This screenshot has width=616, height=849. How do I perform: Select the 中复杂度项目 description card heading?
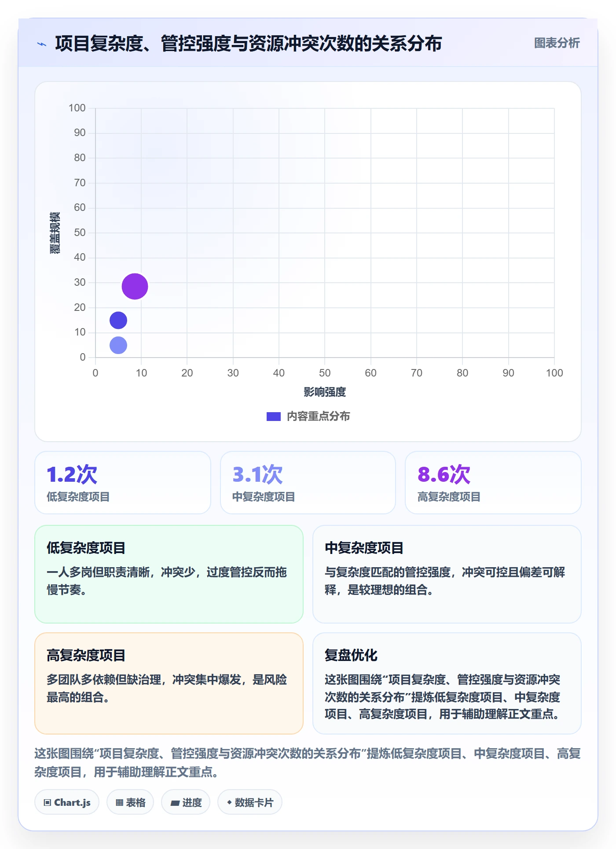[364, 548]
